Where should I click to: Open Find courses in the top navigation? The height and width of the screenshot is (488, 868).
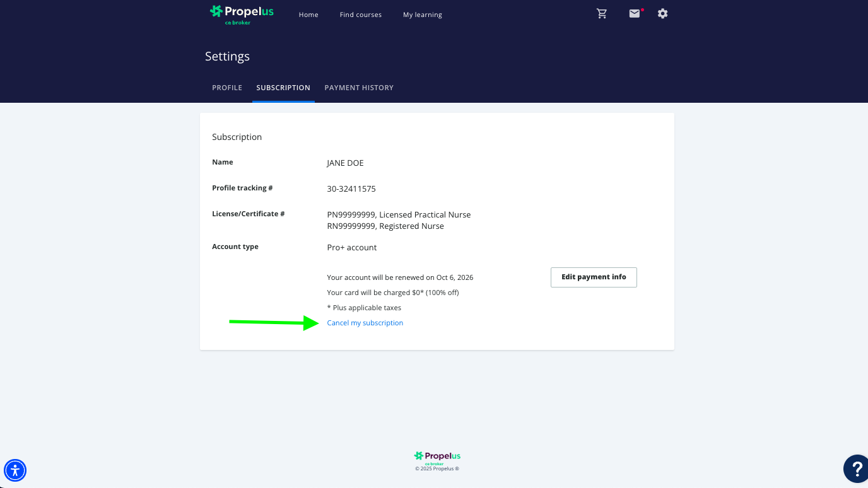(360, 15)
